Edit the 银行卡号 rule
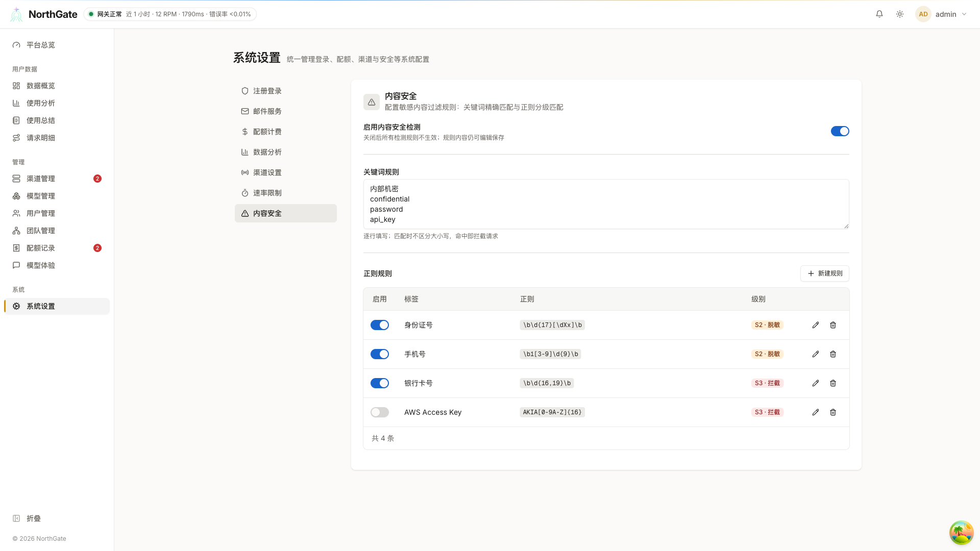The width and height of the screenshot is (980, 551). 816,383
